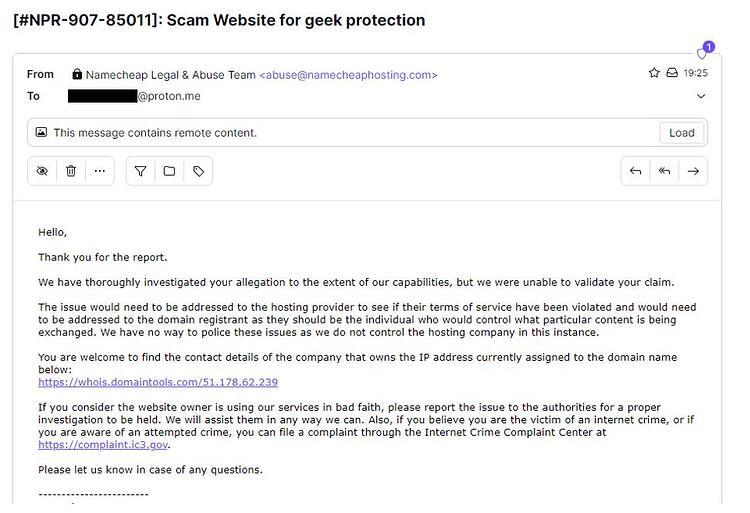Image resolution: width=750 pixels, height=513 pixels.
Task: Mark message as unread envelope icon
Action: click(x=672, y=73)
